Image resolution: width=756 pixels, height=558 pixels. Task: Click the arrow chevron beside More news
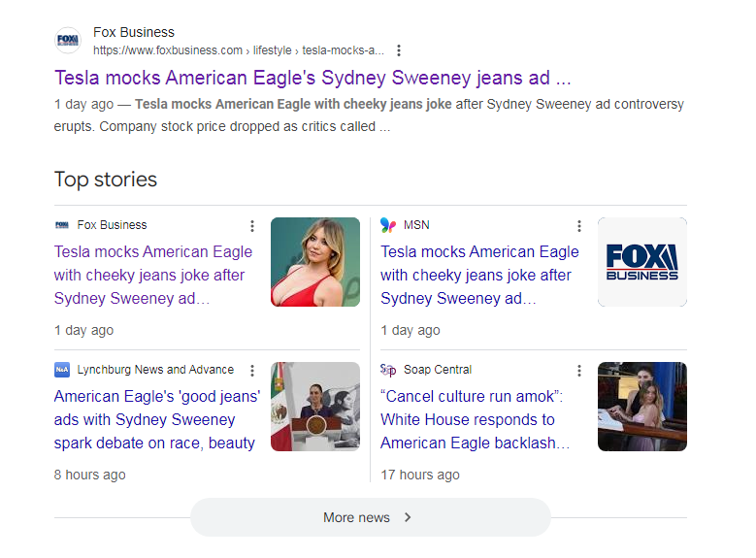point(408,517)
